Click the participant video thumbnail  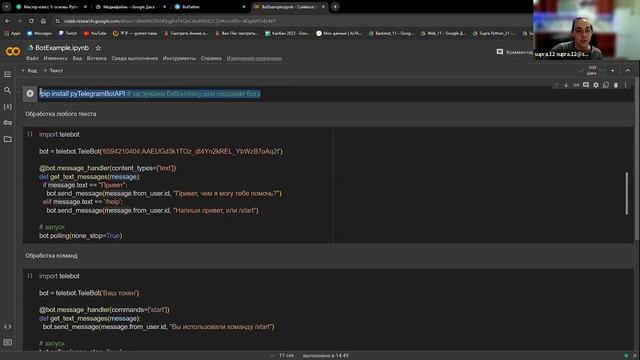[586, 29]
